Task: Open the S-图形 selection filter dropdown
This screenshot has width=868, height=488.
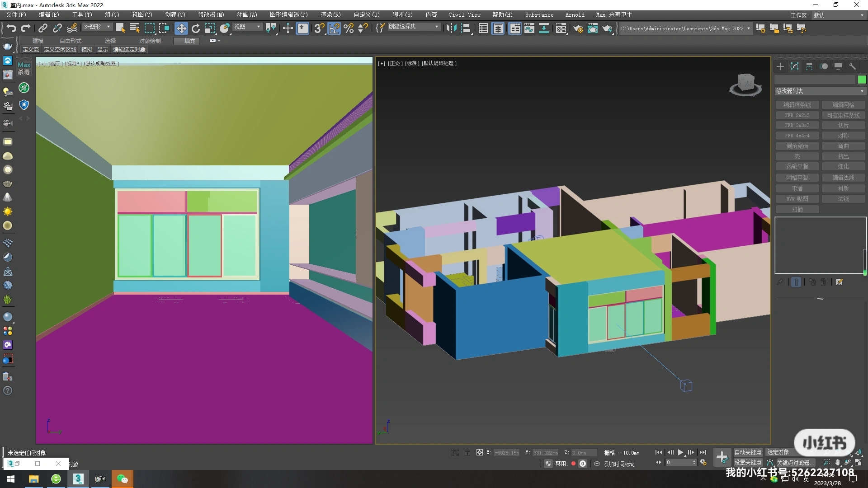Action: 97,27
